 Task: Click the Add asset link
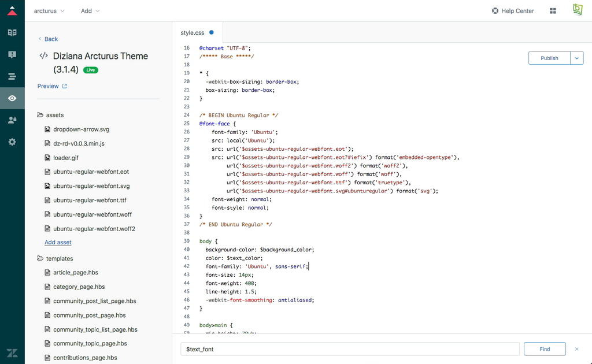click(x=58, y=242)
